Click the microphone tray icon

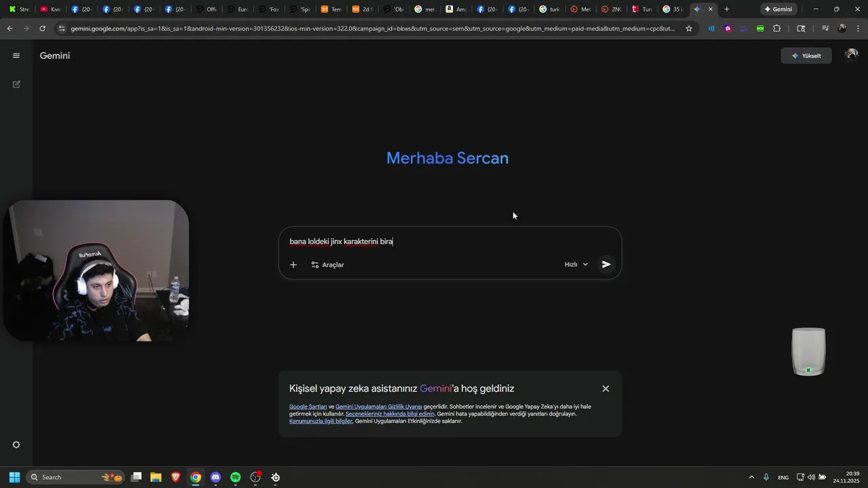tap(766, 477)
